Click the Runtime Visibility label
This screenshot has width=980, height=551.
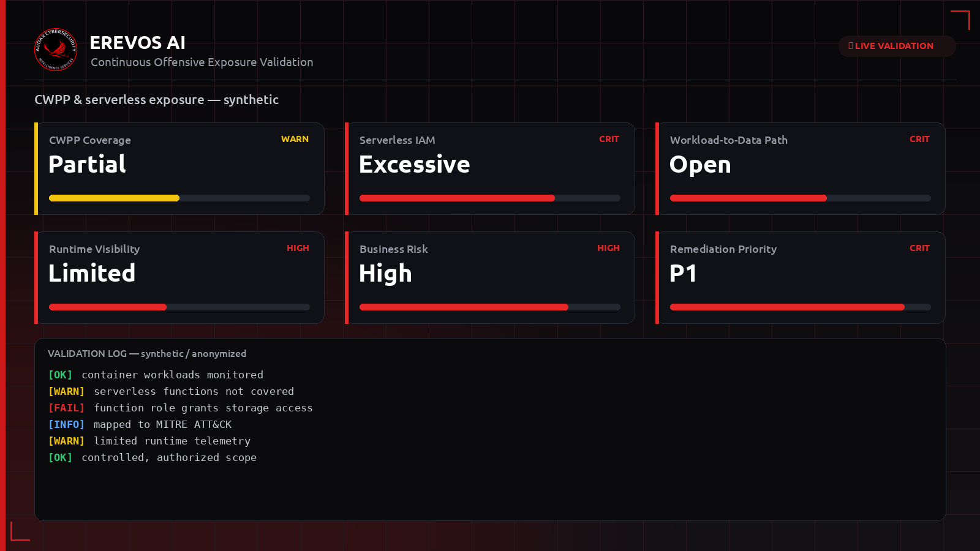94,249
